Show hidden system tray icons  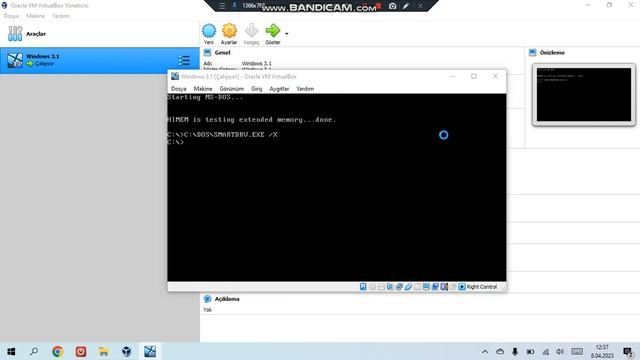[x=485, y=351]
